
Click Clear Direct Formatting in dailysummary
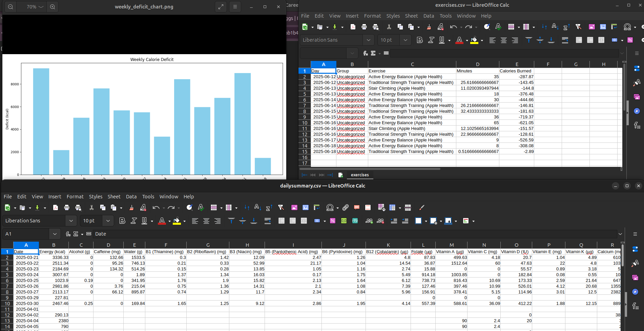tap(143, 207)
